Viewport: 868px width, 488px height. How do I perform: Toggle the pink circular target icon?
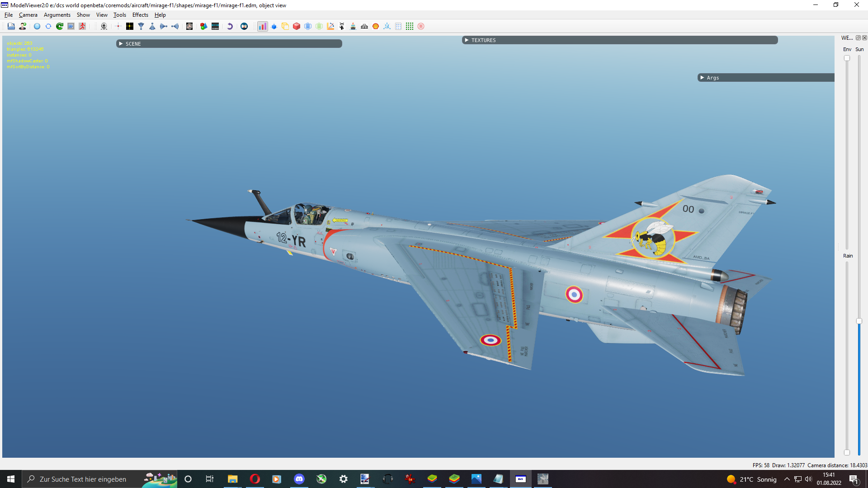(x=421, y=26)
